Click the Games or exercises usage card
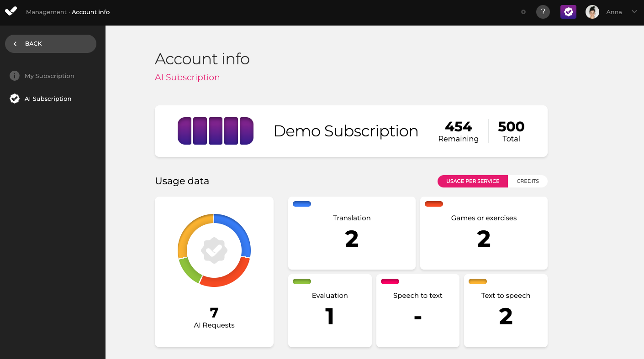The width and height of the screenshot is (644, 359). 484,233
